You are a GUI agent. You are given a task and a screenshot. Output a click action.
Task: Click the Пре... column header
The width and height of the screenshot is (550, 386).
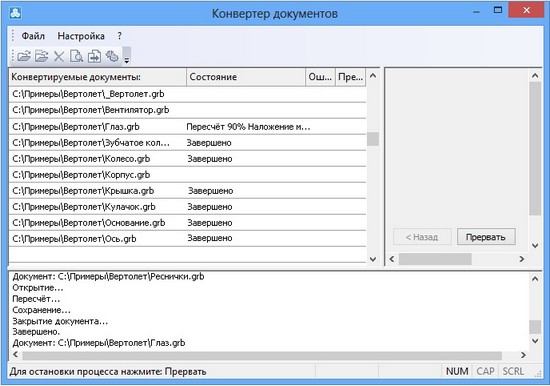[x=350, y=77]
